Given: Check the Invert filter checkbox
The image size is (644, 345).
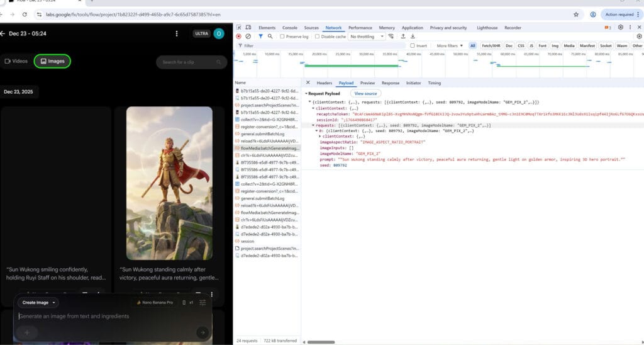Looking at the screenshot, I should point(413,46).
